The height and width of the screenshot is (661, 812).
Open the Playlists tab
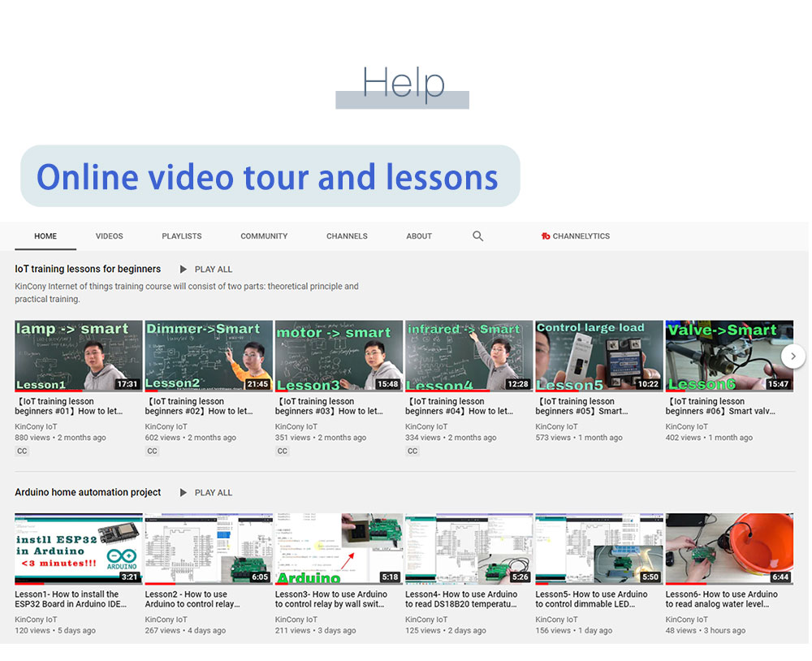181,236
